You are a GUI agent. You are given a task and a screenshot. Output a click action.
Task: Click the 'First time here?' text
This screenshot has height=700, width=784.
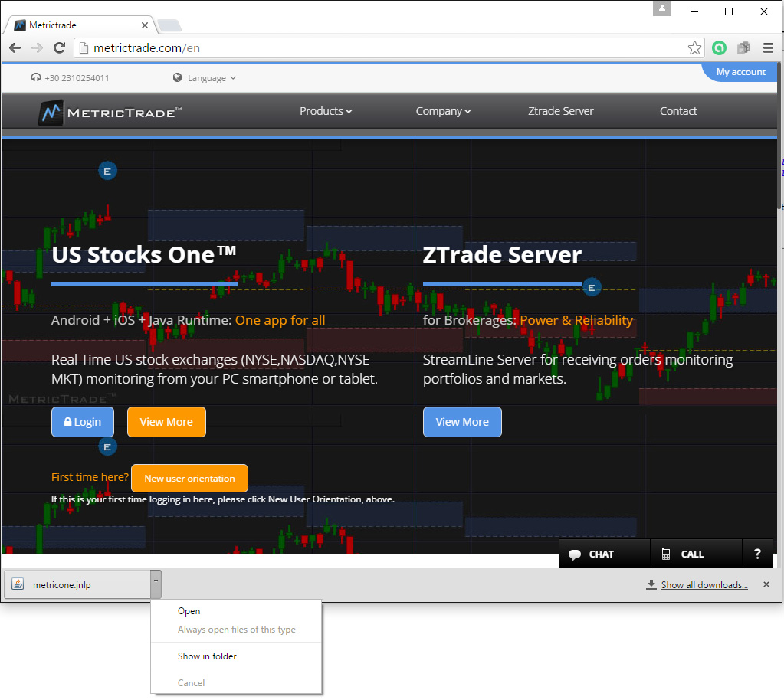(x=90, y=477)
